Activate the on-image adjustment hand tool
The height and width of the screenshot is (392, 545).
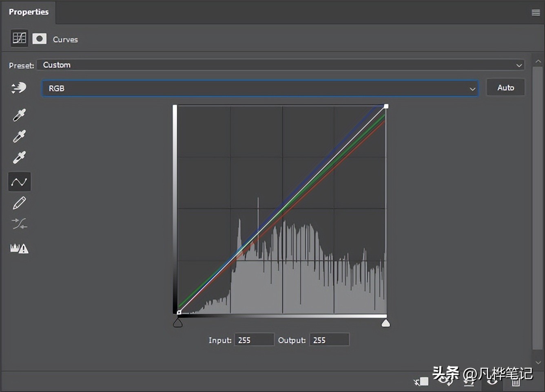[19, 88]
